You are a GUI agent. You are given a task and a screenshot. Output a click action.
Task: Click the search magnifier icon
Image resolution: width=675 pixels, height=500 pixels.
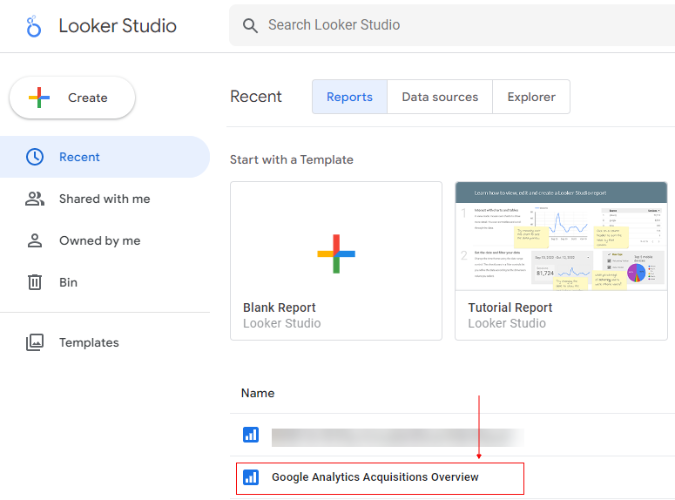click(250, 25)
